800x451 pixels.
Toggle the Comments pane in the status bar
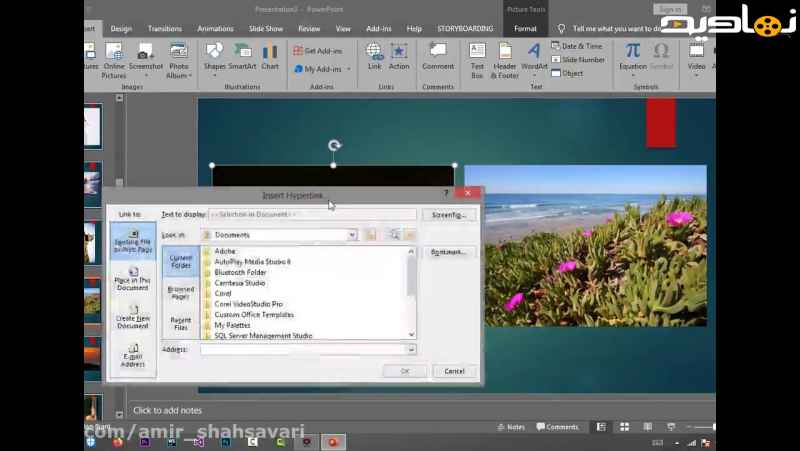(x=557, y=427)
